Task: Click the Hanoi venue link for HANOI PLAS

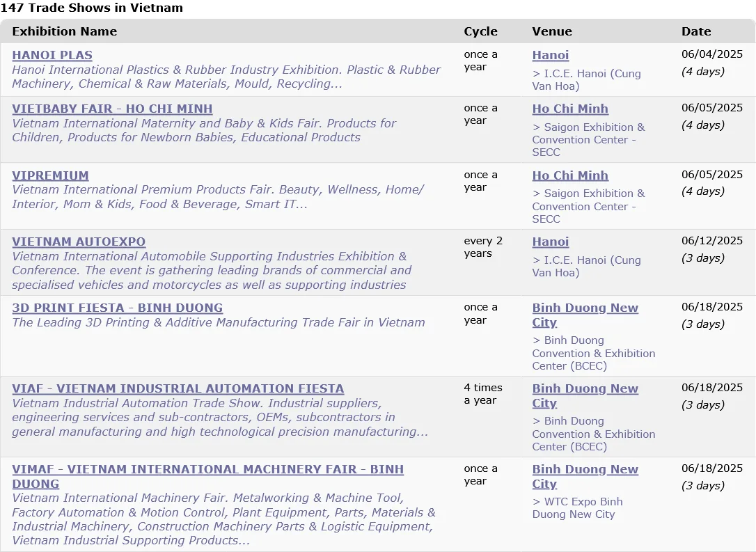Action: (550, 56)
